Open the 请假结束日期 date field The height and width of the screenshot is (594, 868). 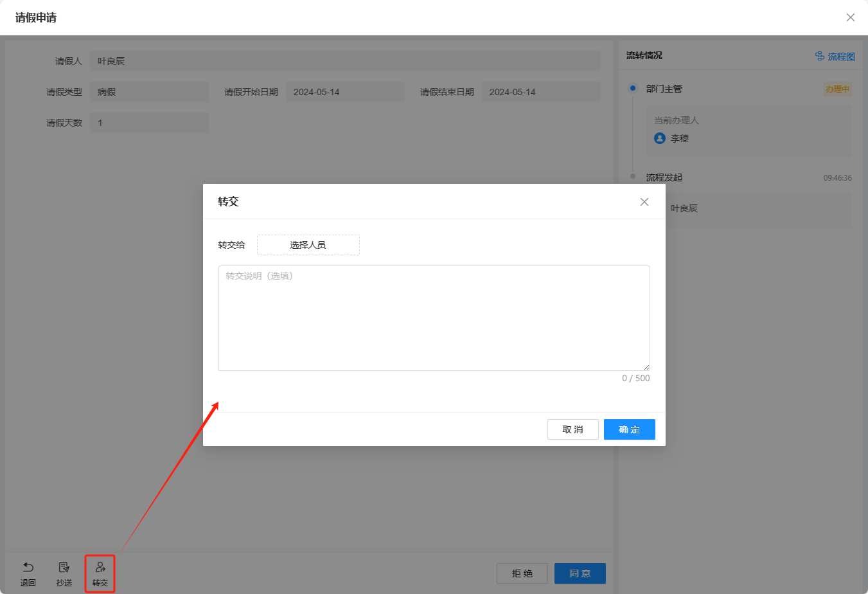541,92
